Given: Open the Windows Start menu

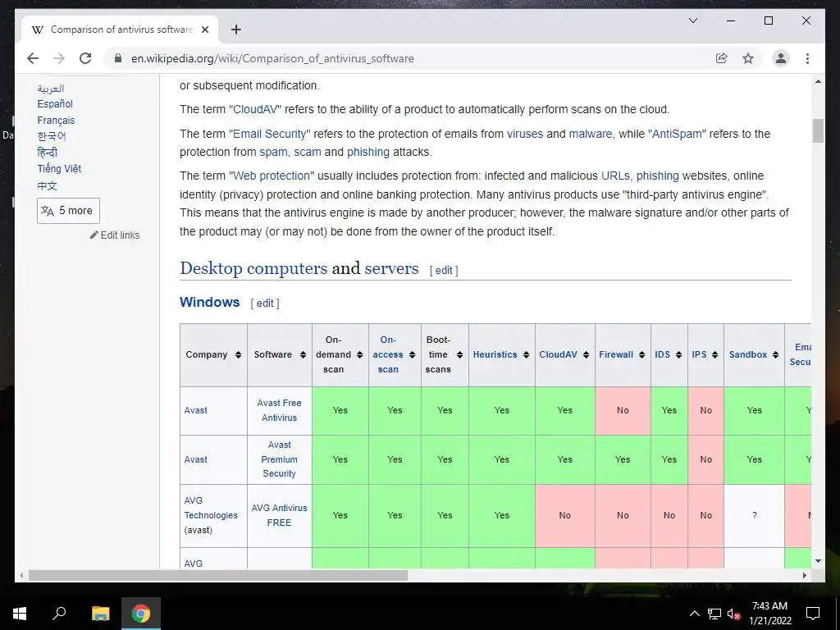Looking at the screenshot, I should pos(20,614).
